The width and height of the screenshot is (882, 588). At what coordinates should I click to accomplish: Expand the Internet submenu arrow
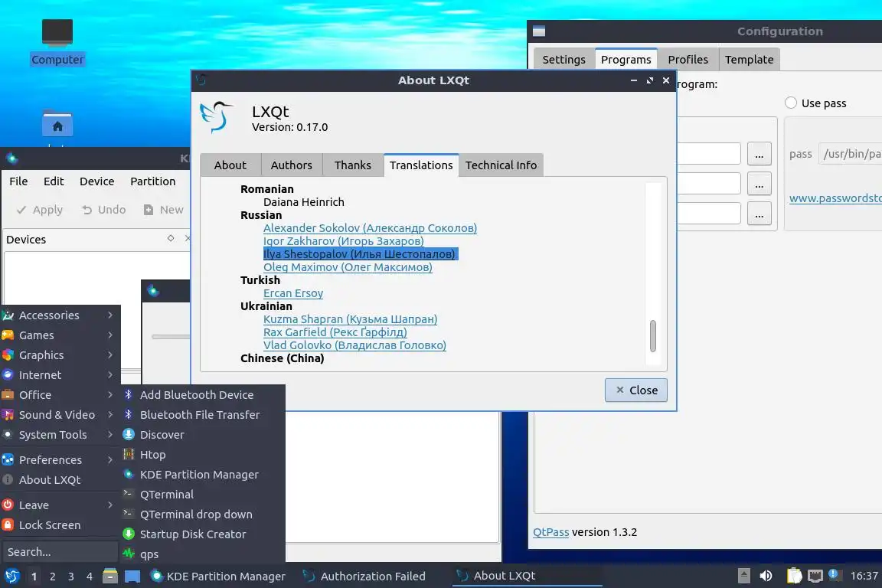[110, 374]
